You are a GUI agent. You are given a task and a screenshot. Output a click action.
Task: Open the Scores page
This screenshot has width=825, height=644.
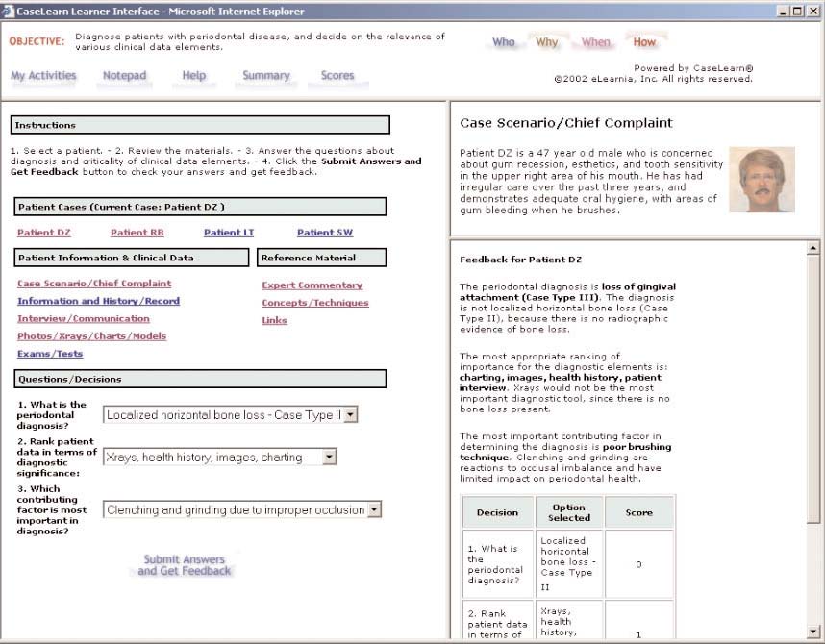337,76
